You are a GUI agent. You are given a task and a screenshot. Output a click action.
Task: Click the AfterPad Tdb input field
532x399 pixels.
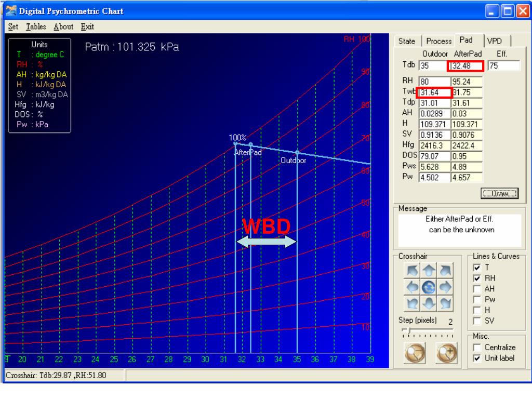466,66
